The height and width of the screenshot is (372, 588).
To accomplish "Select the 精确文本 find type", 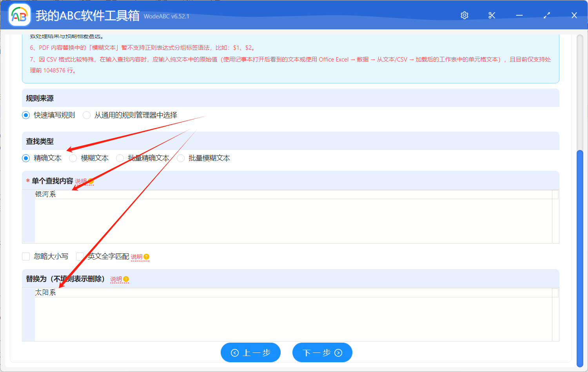I will 26,158.
